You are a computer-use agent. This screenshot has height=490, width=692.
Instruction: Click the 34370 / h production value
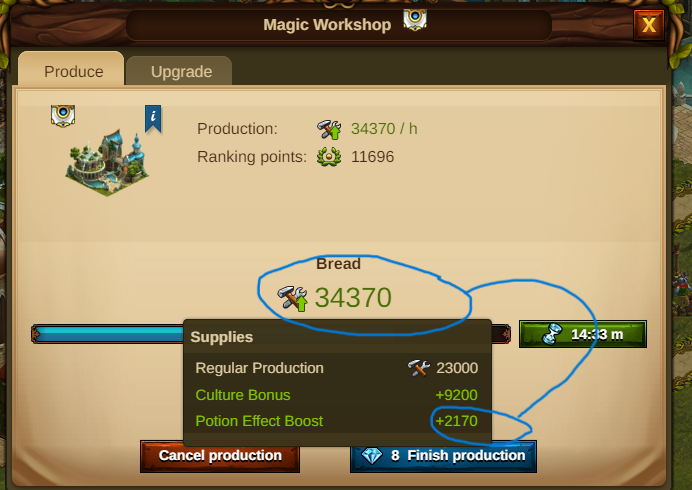tap(384, 129)
